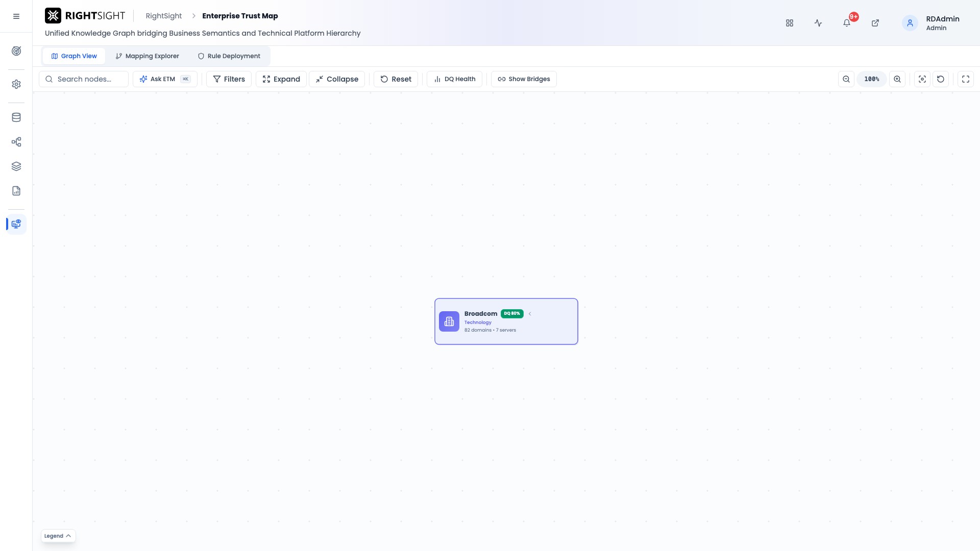Switch to Mapping Explorer tab
The height and width of the screenshot is (551, 980).
point(147,56)
